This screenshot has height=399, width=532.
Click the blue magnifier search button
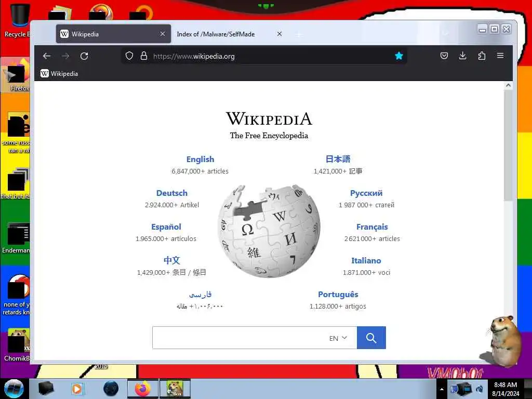click(371, 338)
